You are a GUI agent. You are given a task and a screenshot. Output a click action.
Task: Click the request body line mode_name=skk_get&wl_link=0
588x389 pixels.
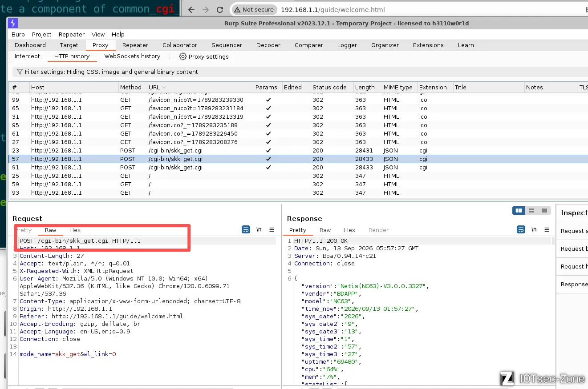(68, 354)
